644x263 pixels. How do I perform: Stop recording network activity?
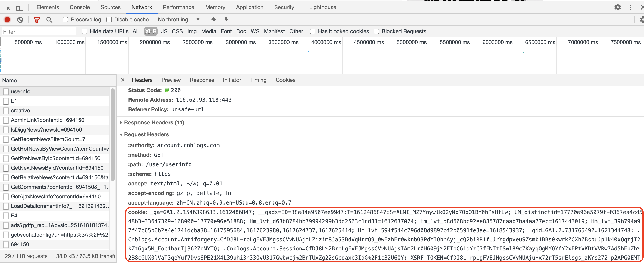[x=7, y=20]
